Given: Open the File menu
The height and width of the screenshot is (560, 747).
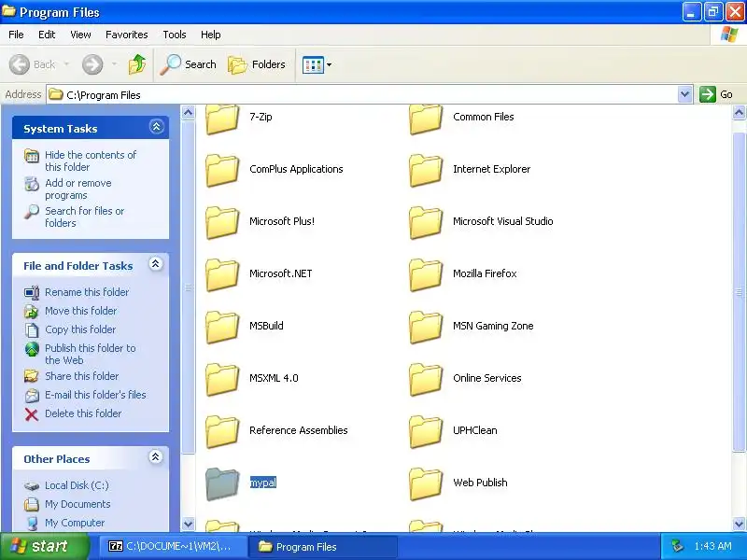Looking at the screenshot, I should [16, 35].
